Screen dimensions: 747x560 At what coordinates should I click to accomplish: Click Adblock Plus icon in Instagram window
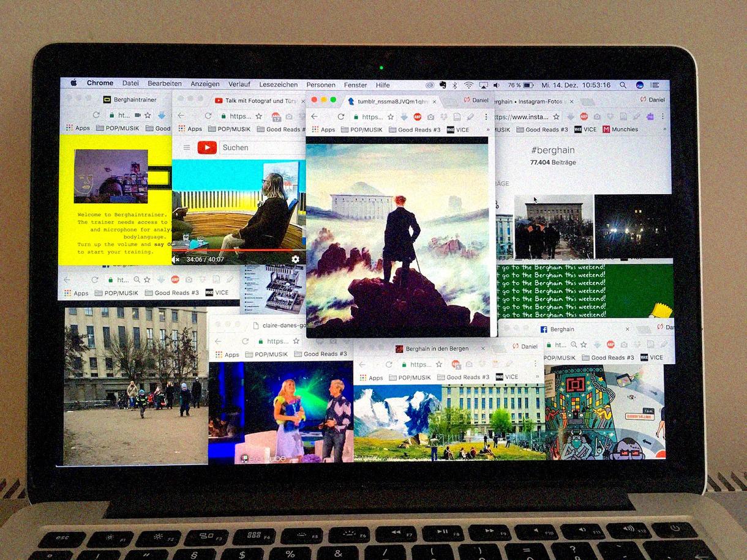584,116
